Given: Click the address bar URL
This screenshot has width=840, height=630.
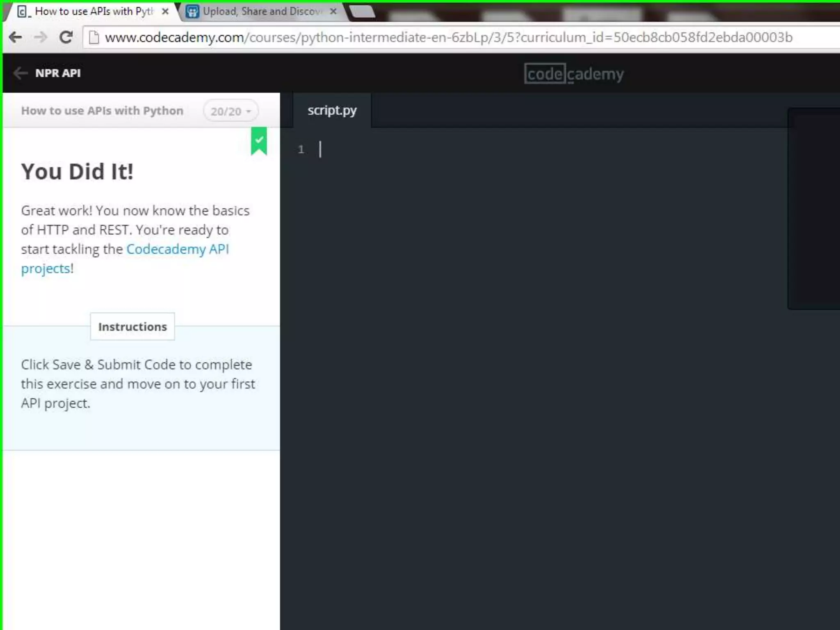Looking at the screenshot, I should coord(449,37).
